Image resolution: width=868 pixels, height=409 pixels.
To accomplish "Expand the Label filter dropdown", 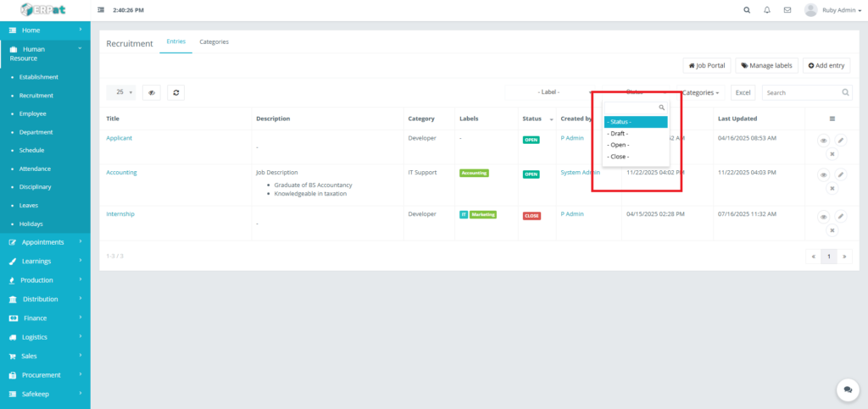I will (549, 92).
